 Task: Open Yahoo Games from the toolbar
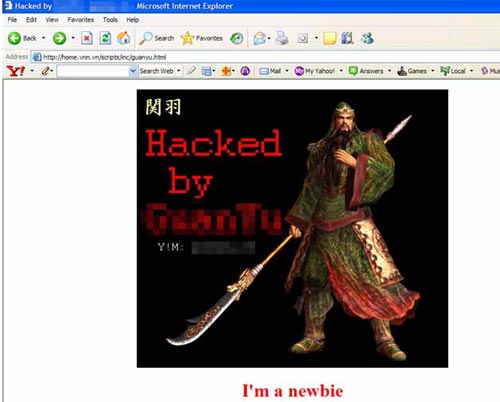pos(412,71)
